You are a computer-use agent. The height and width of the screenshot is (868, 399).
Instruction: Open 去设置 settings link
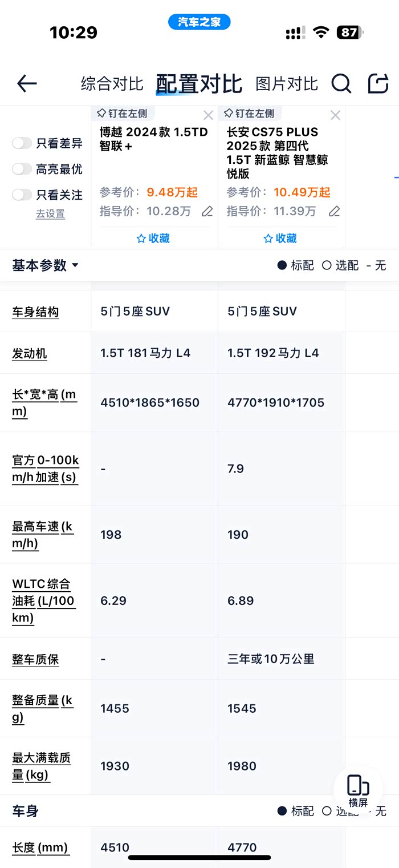50,214
